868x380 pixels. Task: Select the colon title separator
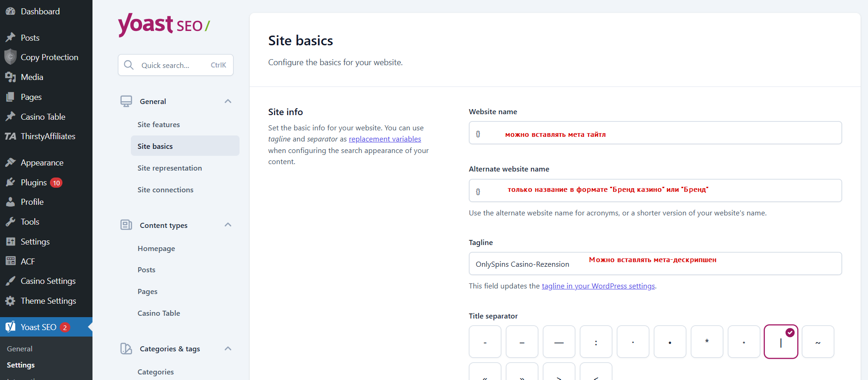[x=596, y=342]
